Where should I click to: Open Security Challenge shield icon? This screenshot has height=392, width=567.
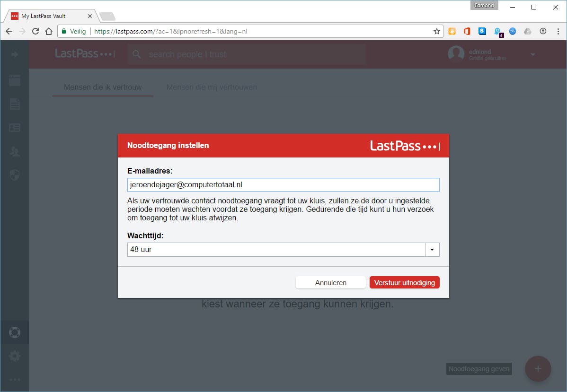15,175
